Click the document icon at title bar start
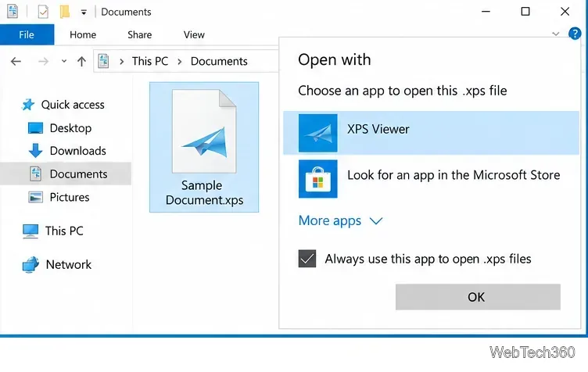 13,11
